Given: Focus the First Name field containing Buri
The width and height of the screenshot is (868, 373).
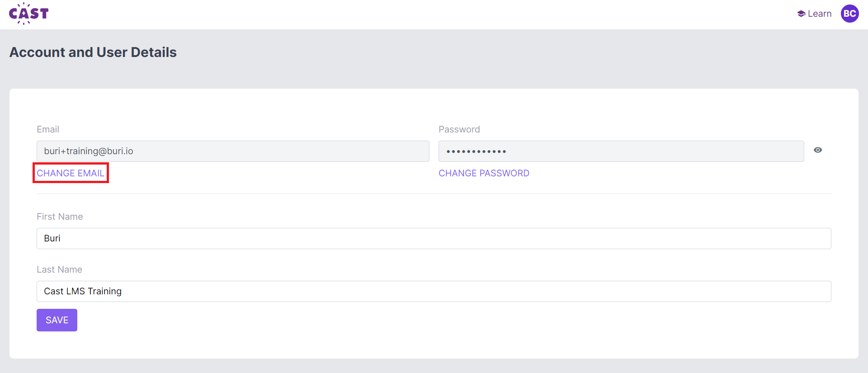Looking at the screenshot, I should click(434, 238).
